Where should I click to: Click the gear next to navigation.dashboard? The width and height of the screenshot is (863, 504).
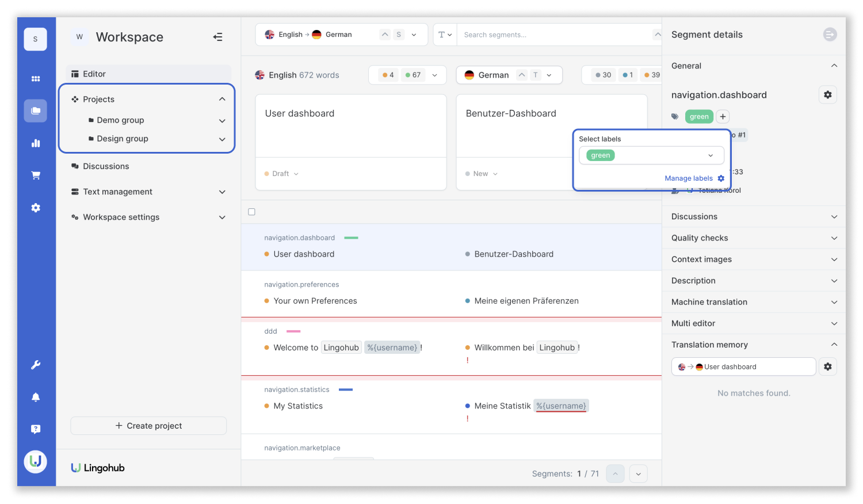(827, 94)
